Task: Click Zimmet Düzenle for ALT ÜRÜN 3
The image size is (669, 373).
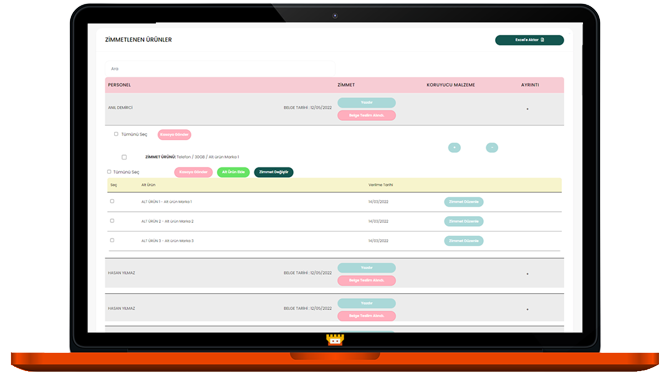Action: [x=464, y=241]
